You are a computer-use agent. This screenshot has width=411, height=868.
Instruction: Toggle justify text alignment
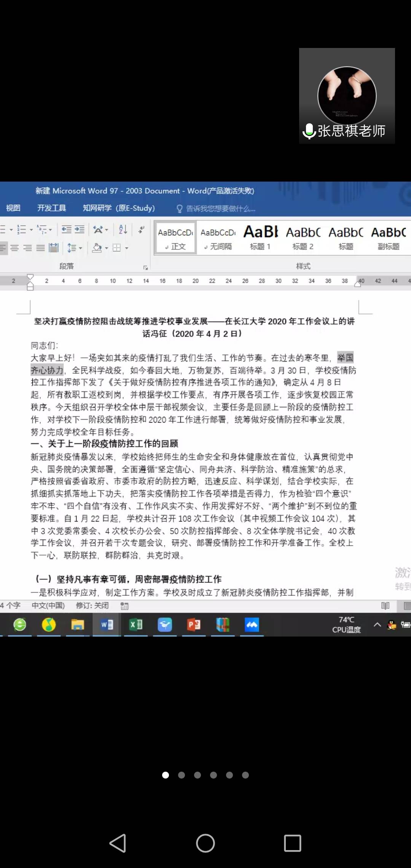coord(40,248)
